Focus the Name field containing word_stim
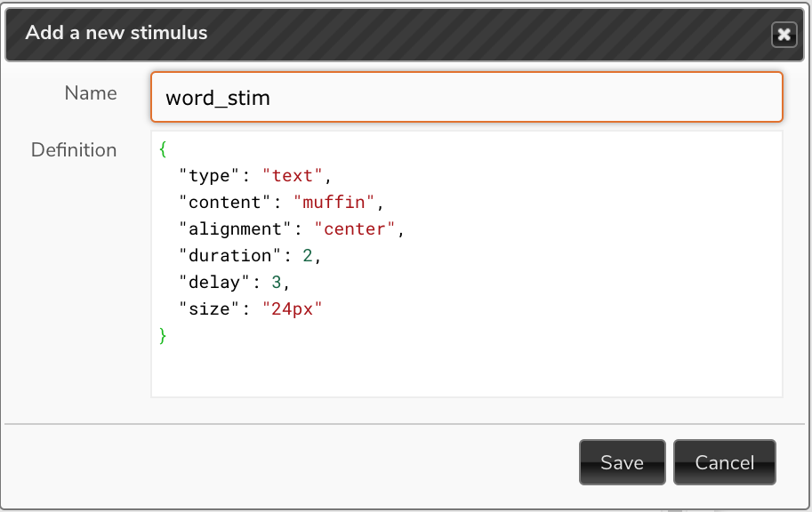 point(467,97)
